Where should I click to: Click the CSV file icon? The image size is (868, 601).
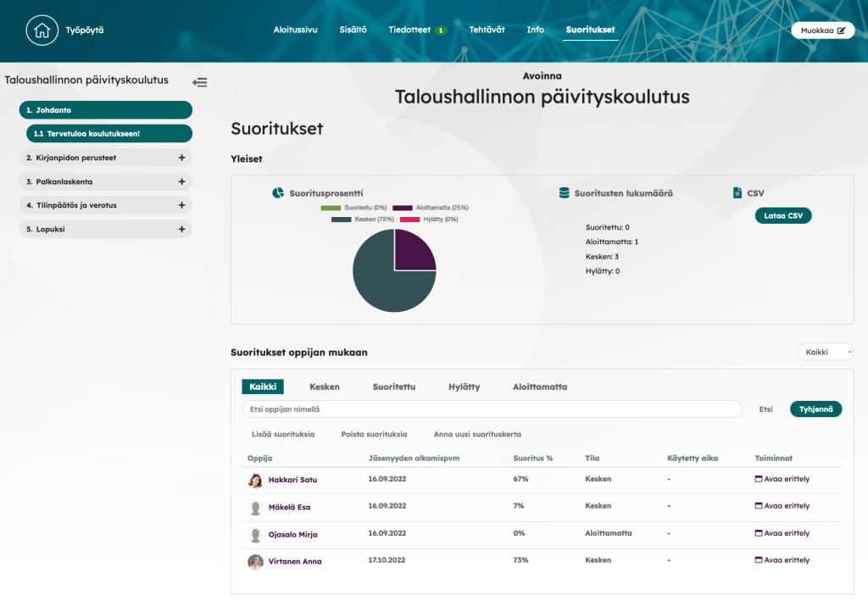click(x=737, y=193)
